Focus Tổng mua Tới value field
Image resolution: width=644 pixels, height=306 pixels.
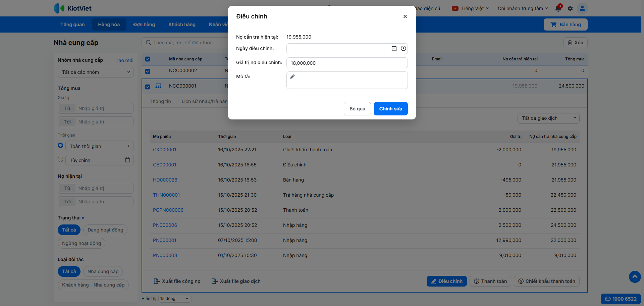(x=104, y=122)
